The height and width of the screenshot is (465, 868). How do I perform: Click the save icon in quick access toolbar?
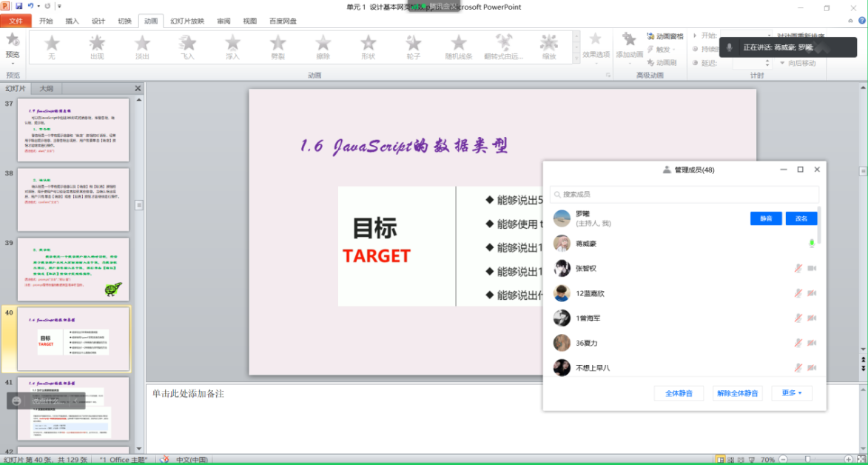point(19,6)
